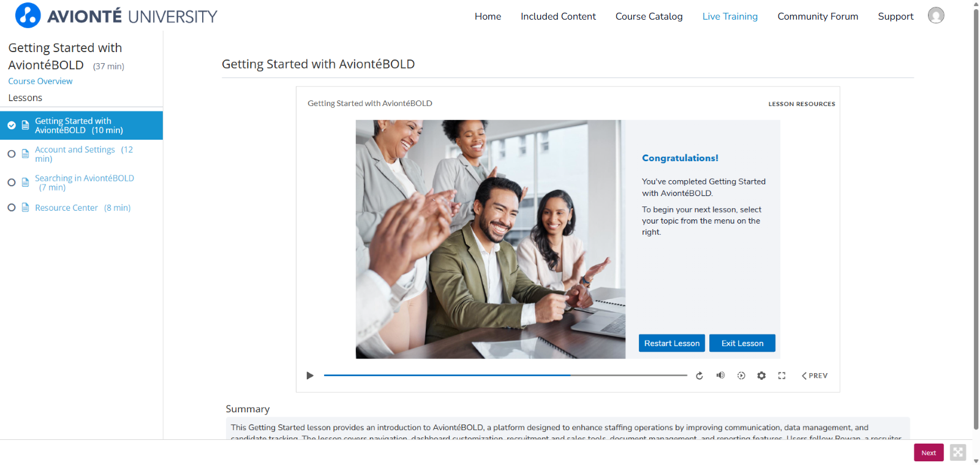Mute the lesson audio speaker icon
This screenshot has width=980, height=465.
click(x=720, y=376)
